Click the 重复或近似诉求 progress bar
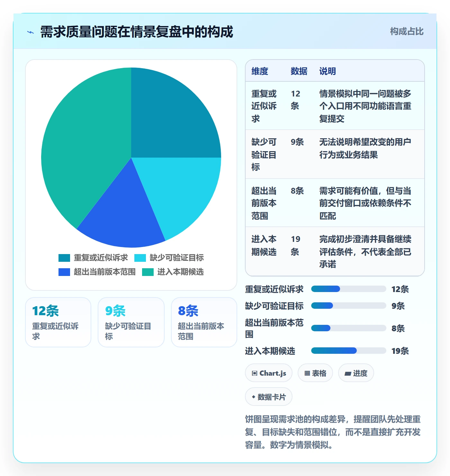 tap(349, 289)
